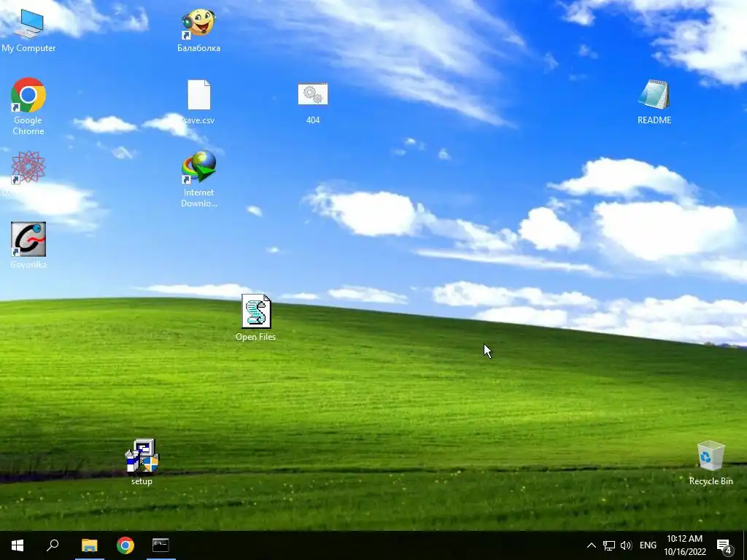Open the volume speaker tray icon
Image resolution: width=747 pixels, height=560 pixels.
coord(626,545)
